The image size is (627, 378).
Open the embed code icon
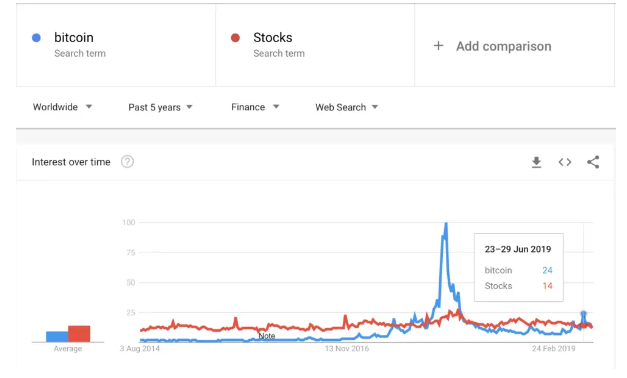click(x=565, y=162)
